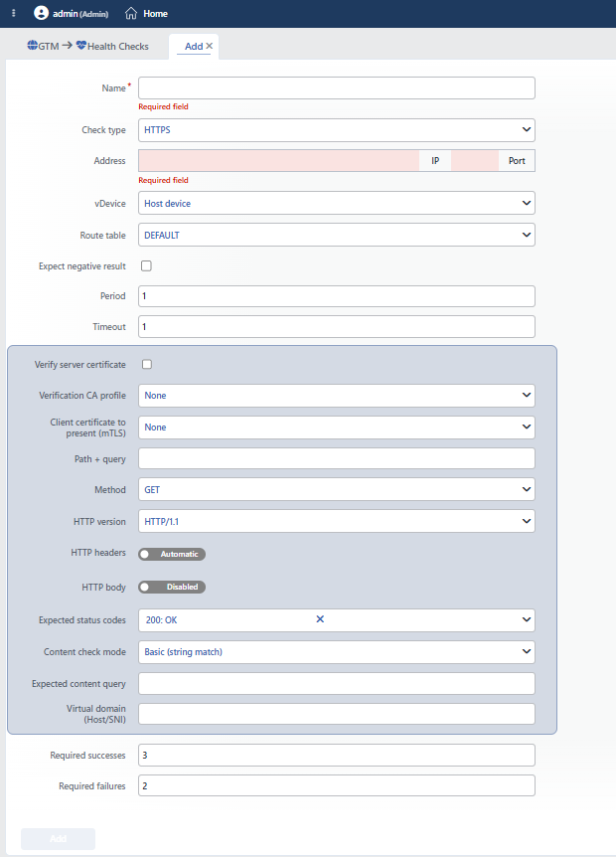Viewport: 616px width, 857px height.
Task: Focus the Required successes field
Action: tap(337, 755)
